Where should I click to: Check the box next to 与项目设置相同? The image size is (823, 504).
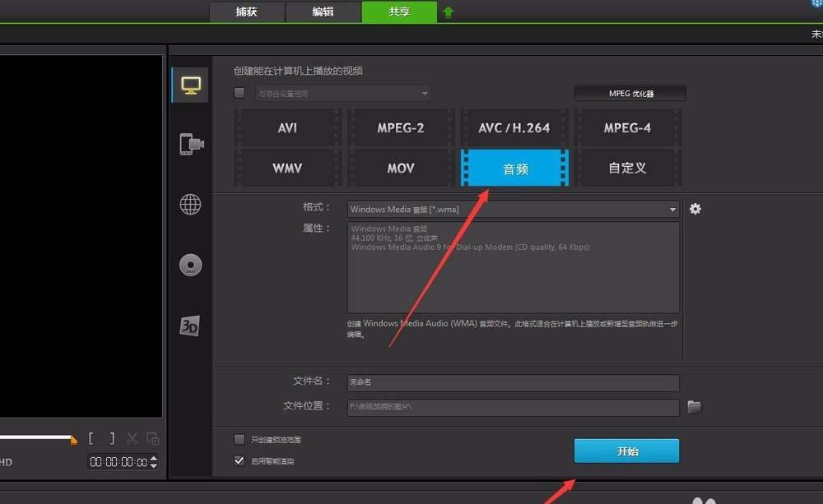point(239,93)
